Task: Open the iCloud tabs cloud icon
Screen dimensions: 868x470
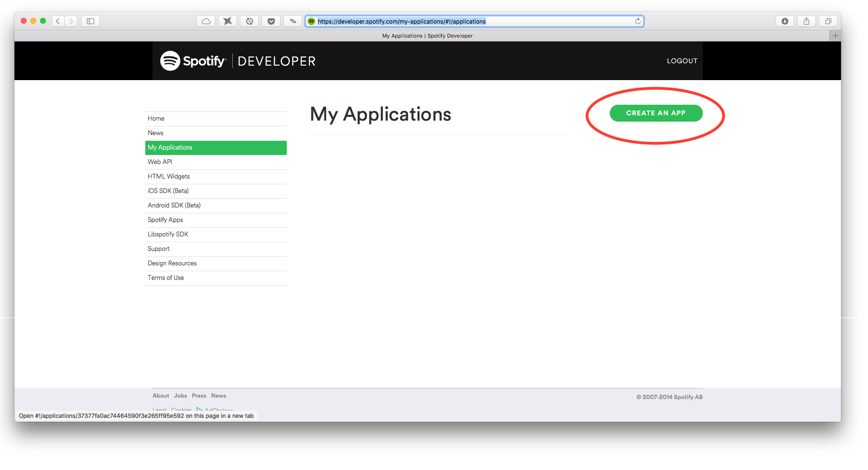Action: 206,21
